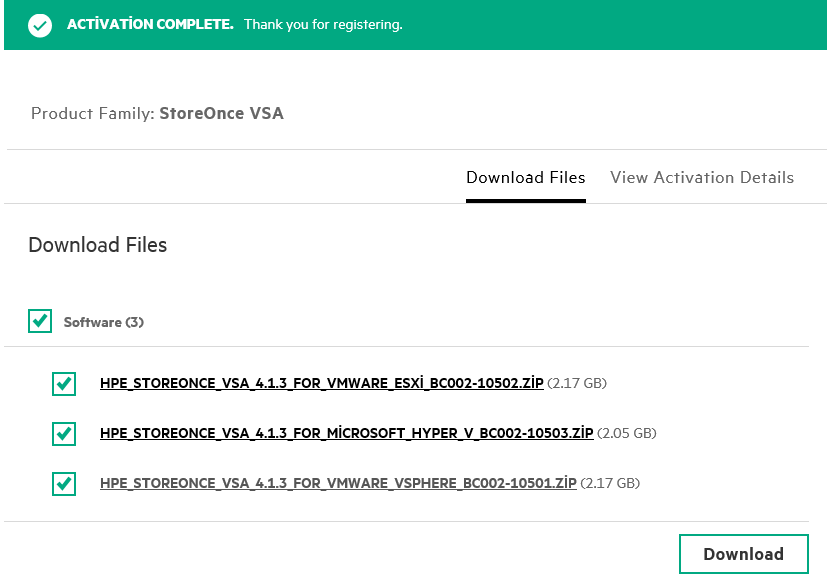
Task: Click the 'Product Family:' label
Action: (x=92, y=113)
